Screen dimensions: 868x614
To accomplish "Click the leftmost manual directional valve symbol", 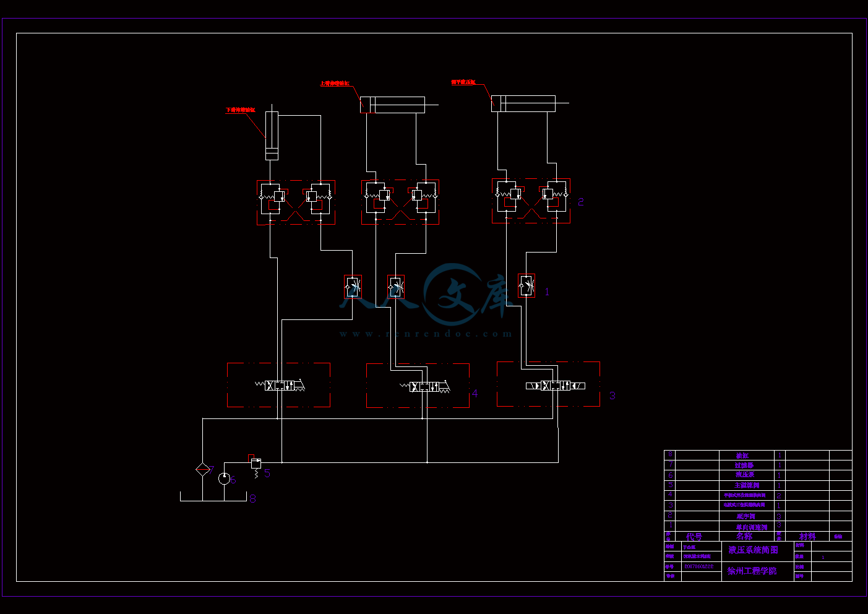I will tap(278, 385).
